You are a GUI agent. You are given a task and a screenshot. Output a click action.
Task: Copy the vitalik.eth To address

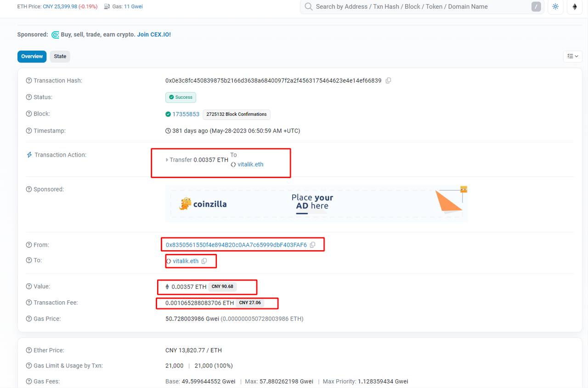tap(204, 261)
